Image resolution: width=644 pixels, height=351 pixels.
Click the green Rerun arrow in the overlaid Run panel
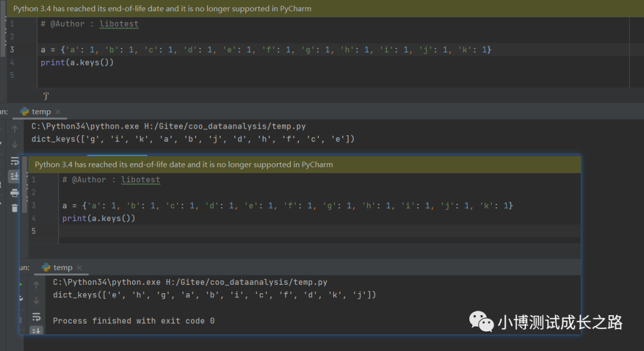pos(21,284)
